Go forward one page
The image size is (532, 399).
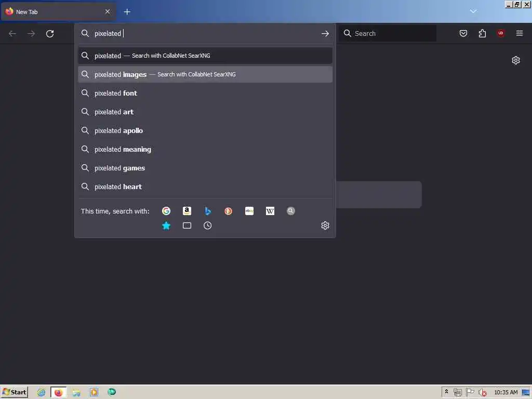pyautogui.click(x=31, y=34)
